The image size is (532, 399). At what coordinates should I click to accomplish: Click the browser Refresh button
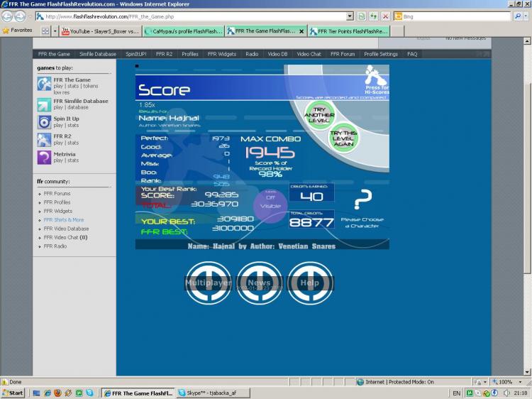click(373, 16)
